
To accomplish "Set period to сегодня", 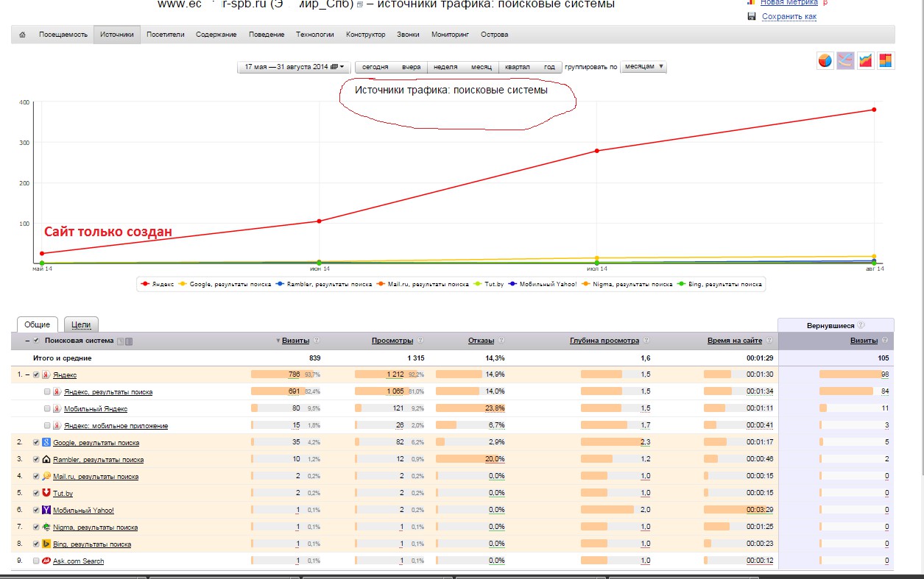I will click(375, 67).
